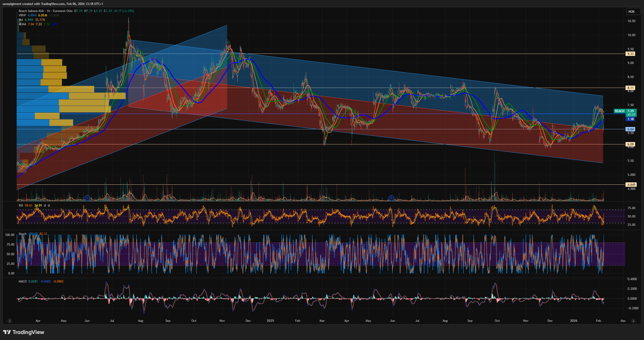Click the Vol volume indicator legend

pos(21,20)
